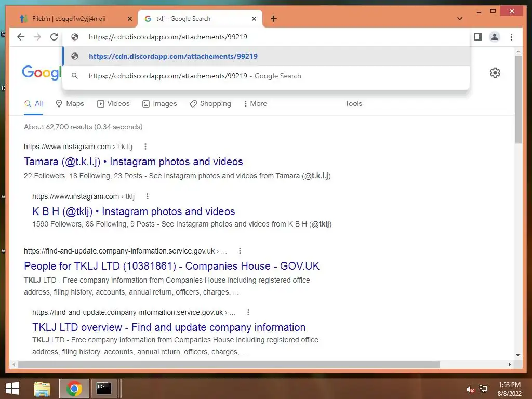This screenshot has width=532, height=399.
Task: Open the Chrome profile avatar
Action: coord(495,37)
